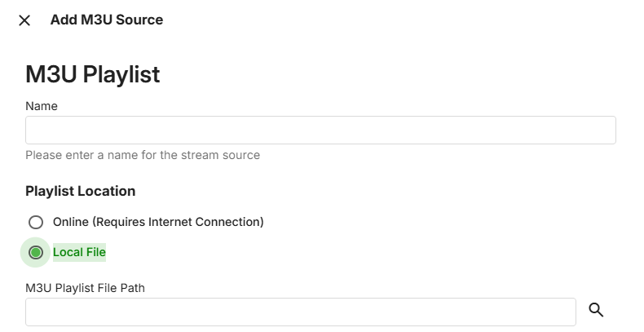Click the 'Please enter a name' helper text
The height and width of the screenshot is (332, 644).
143,155
